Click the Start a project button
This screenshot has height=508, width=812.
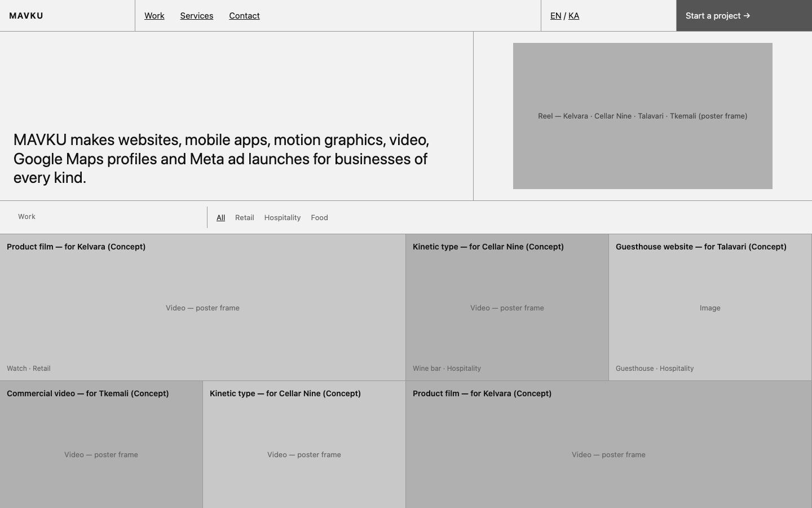(744, 16)
